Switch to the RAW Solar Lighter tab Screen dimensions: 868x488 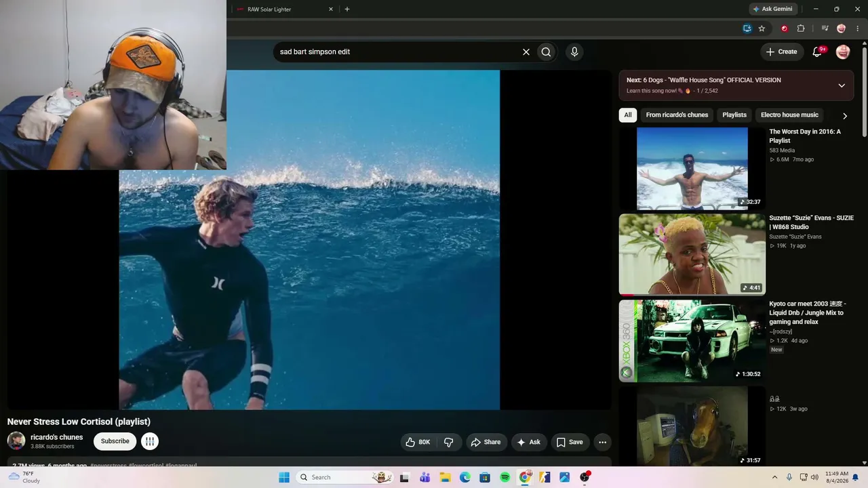click(x=285, y=9)
